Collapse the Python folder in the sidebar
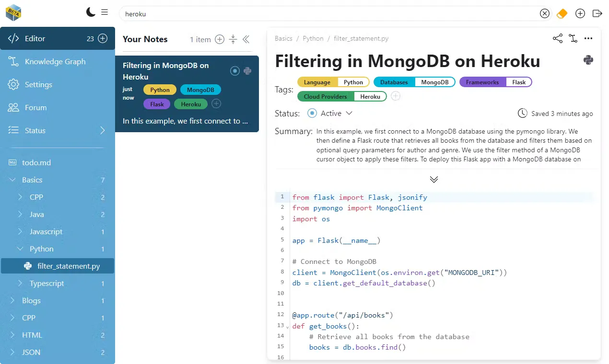Viewport: 609px width, 364px height. (20, 249)
